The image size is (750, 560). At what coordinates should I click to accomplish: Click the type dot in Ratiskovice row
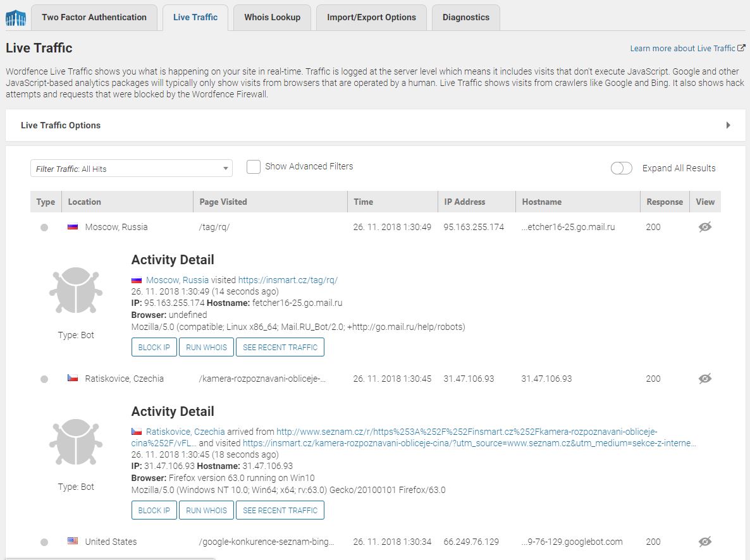(44, 379)
